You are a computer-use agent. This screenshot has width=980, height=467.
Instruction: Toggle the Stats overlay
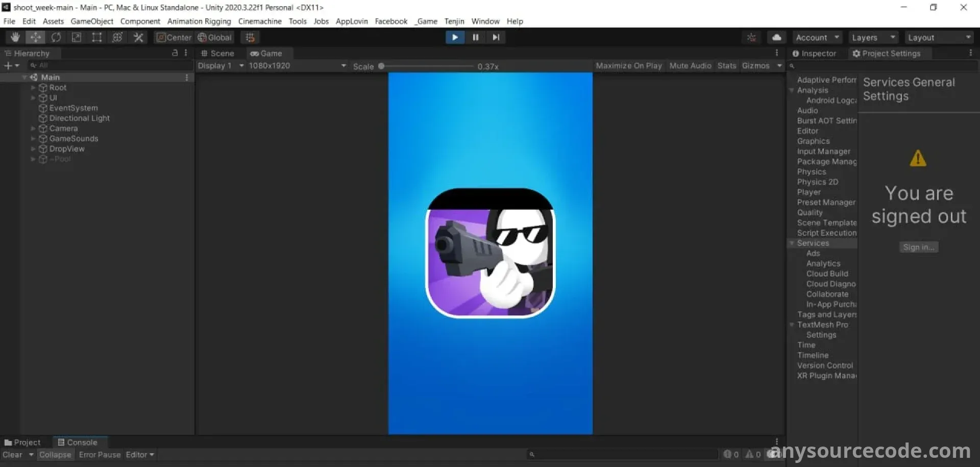tap(726, 66)
